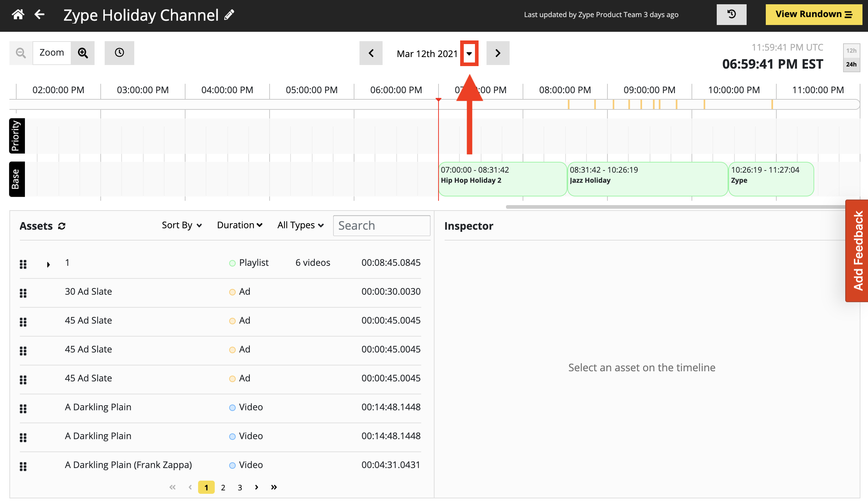Click the Base track label
This screenshot has height=502, width=868.
click(17, 179)
